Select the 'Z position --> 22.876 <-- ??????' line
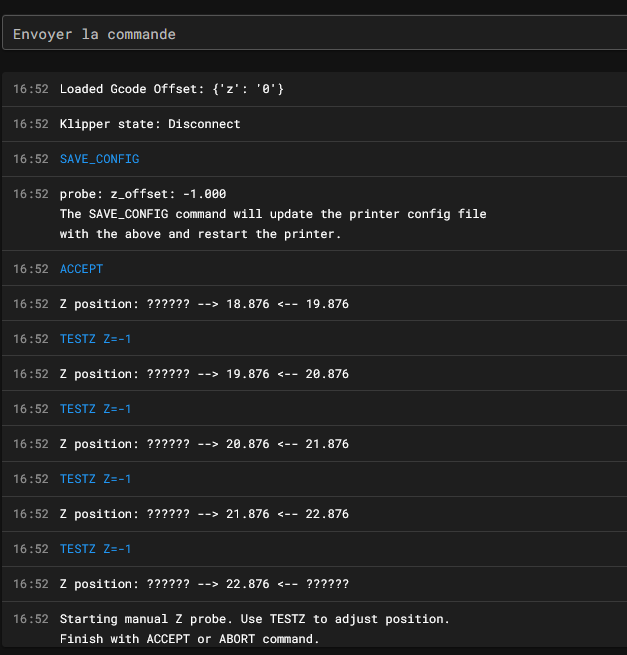This screenshot has height=655, width=627. click(x=315, y=584)
